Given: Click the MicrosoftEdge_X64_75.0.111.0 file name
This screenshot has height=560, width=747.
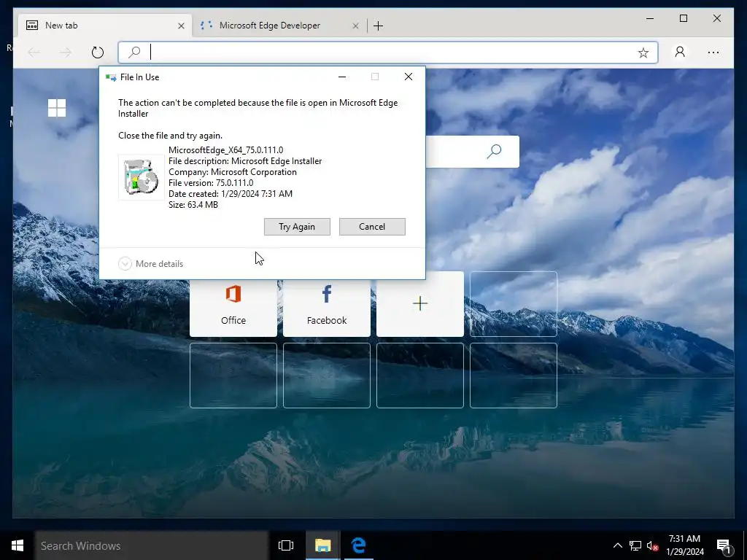Looking at the screenshot, I should (226, 150).
